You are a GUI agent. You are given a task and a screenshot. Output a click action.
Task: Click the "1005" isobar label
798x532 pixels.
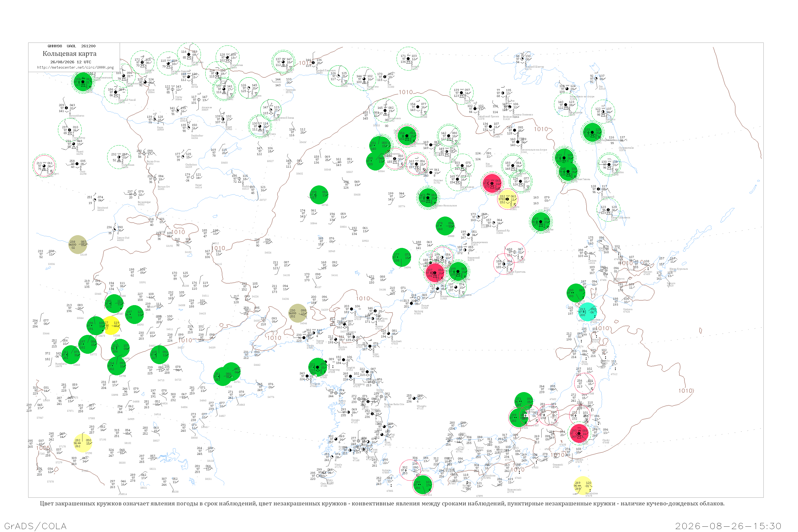click(43, 448)
